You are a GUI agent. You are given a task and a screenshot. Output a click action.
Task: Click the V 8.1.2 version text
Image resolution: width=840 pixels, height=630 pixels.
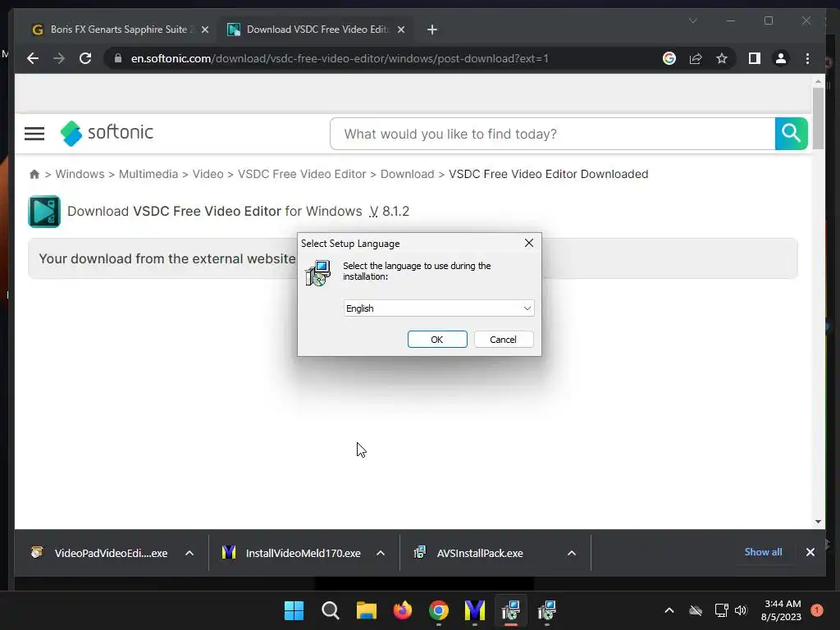[389, 211]
